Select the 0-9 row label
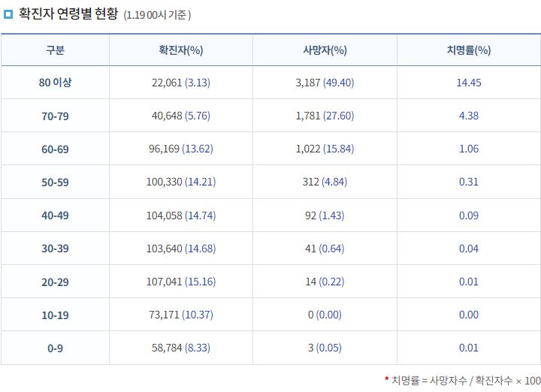541x392 pixels. (55, 348)
